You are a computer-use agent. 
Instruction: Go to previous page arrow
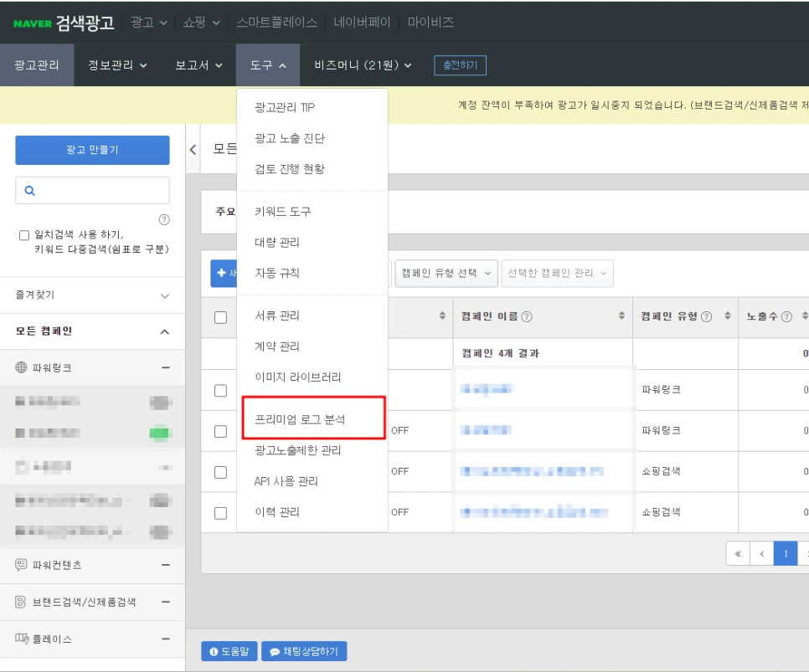coord(761,554)
